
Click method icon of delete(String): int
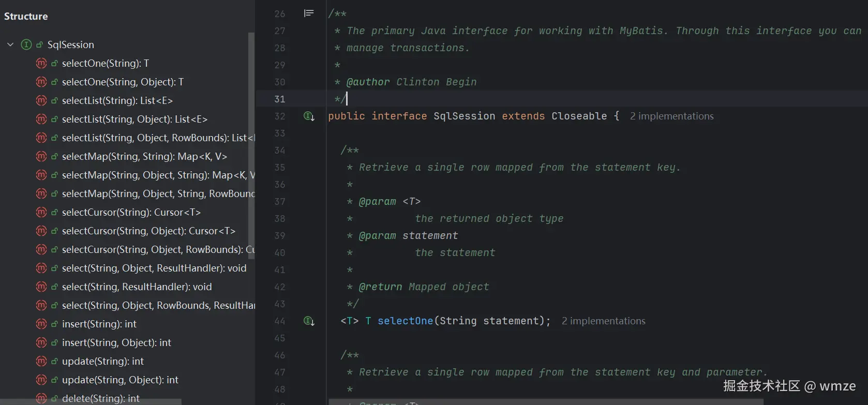tap(41, 398)
